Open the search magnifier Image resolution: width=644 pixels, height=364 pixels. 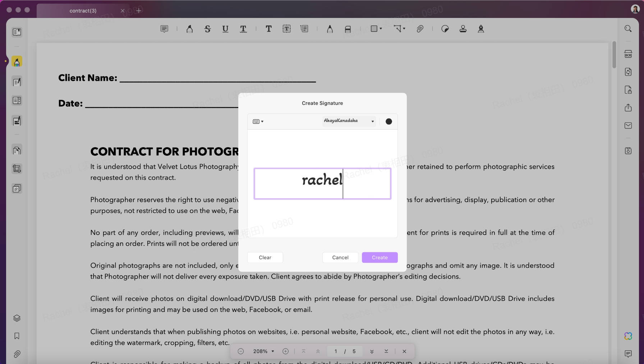point(628,28)
